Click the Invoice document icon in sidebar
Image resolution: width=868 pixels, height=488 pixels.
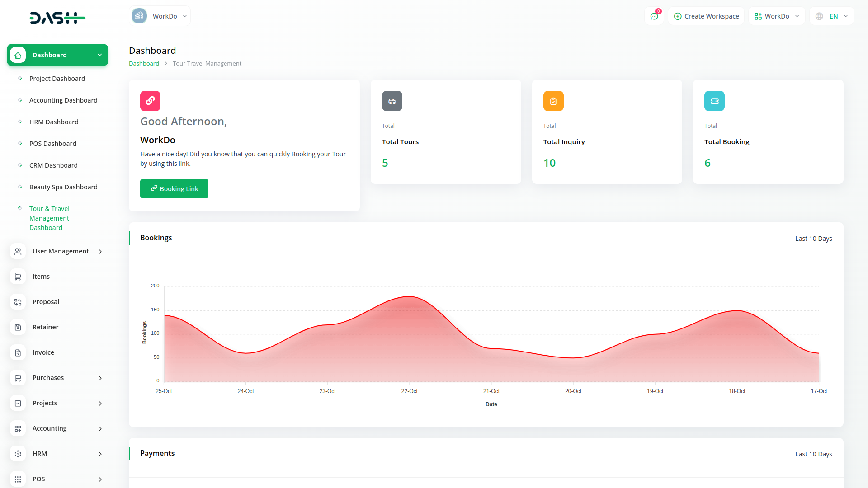(x=18, y=352)
